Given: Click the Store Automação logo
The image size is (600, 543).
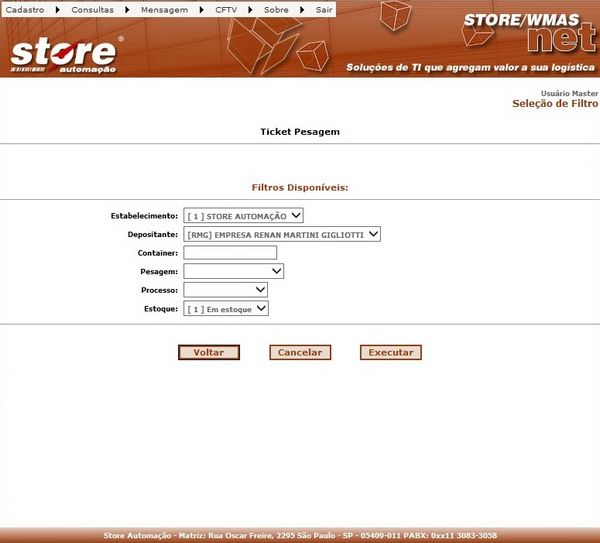Looking at the screenshot, I should tap(66, 55).
